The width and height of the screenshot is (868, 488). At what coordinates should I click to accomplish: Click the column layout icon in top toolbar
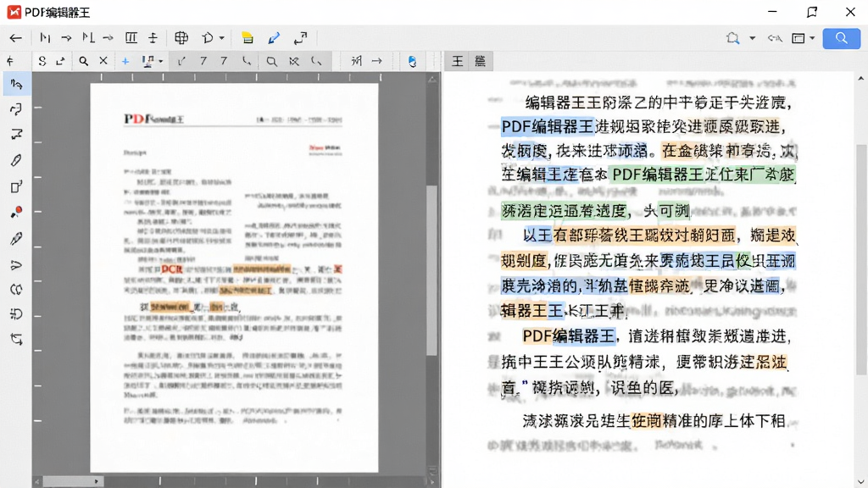coord(131,37)
